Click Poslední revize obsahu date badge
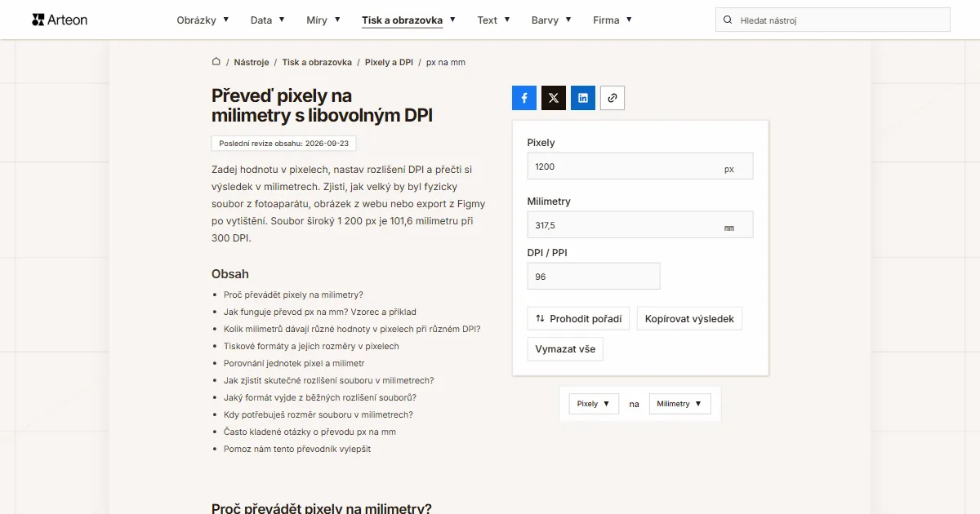The image size is (980, 514). point(283,143)
